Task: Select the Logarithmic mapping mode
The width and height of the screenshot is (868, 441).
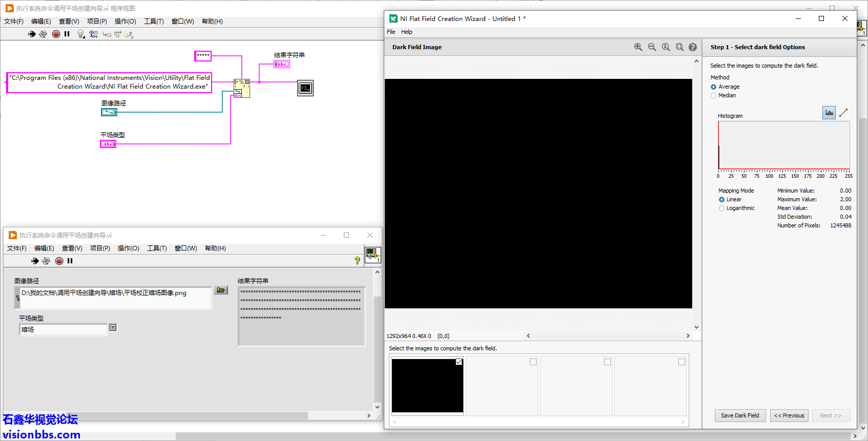Action: tap(722, 208)
